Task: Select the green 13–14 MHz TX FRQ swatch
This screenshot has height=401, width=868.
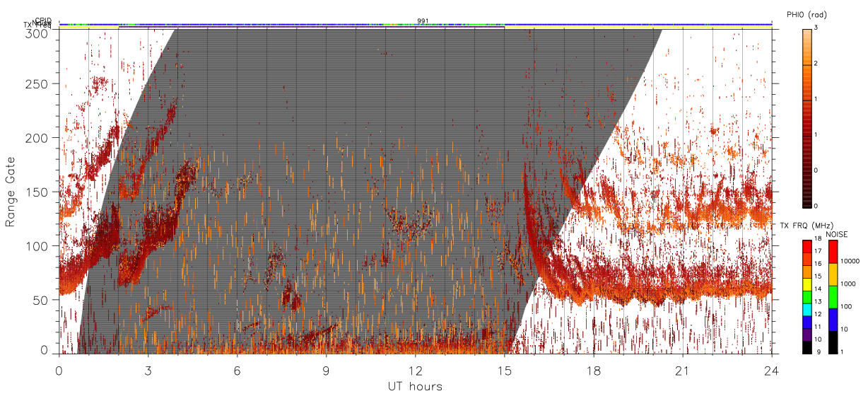Action: [x=807, y=296]
